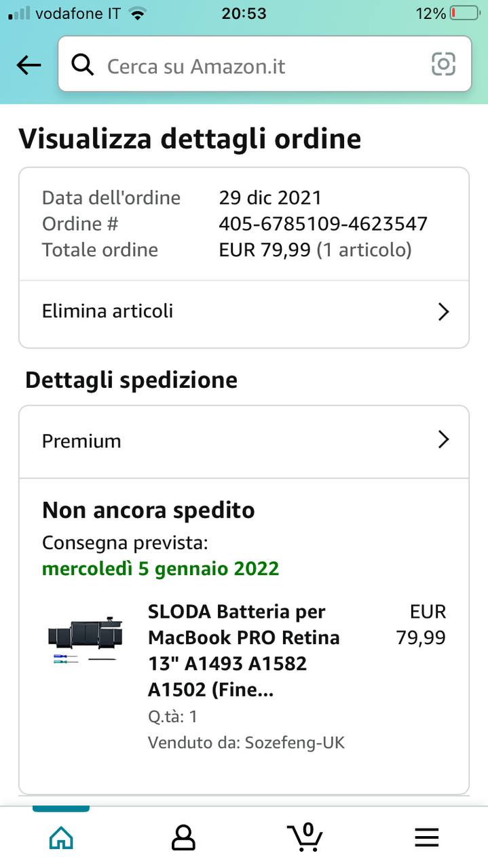Viewport: 488px width, 868px height.
Task: Tap order number 405-6785109-4623547
Action: click(x=322, y=224)
